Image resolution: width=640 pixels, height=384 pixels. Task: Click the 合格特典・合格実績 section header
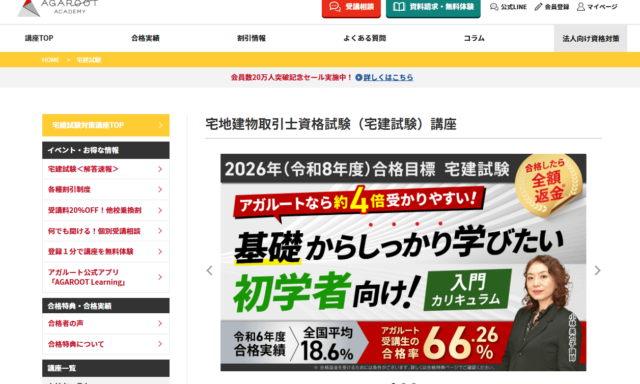coord(106,306)
